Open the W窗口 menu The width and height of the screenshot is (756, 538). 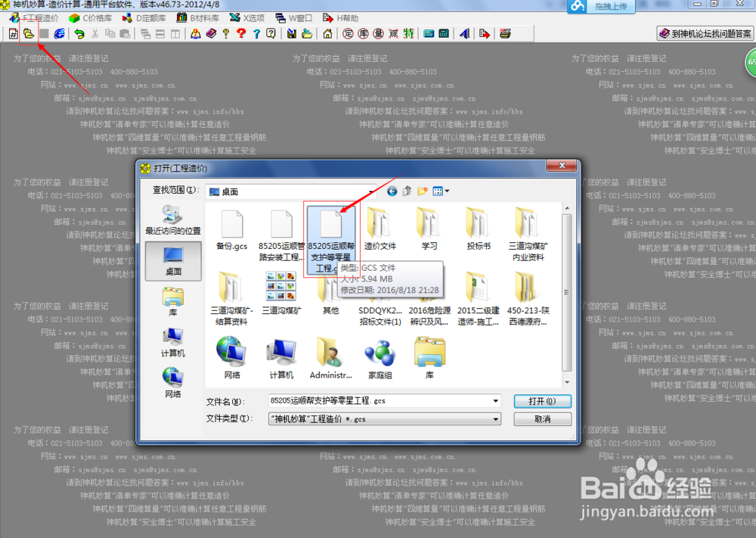click(x=293, y=18)
